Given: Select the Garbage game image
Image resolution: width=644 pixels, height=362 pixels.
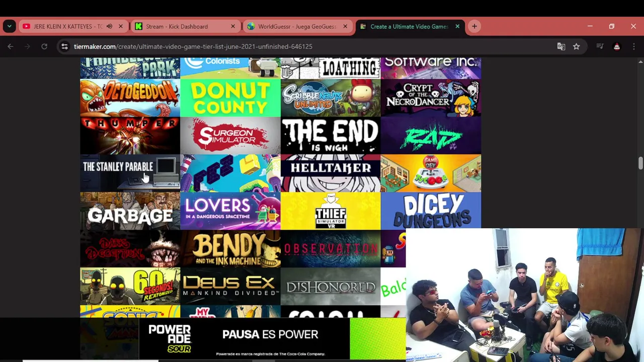Looking at the screenshot, I should 130,211.
